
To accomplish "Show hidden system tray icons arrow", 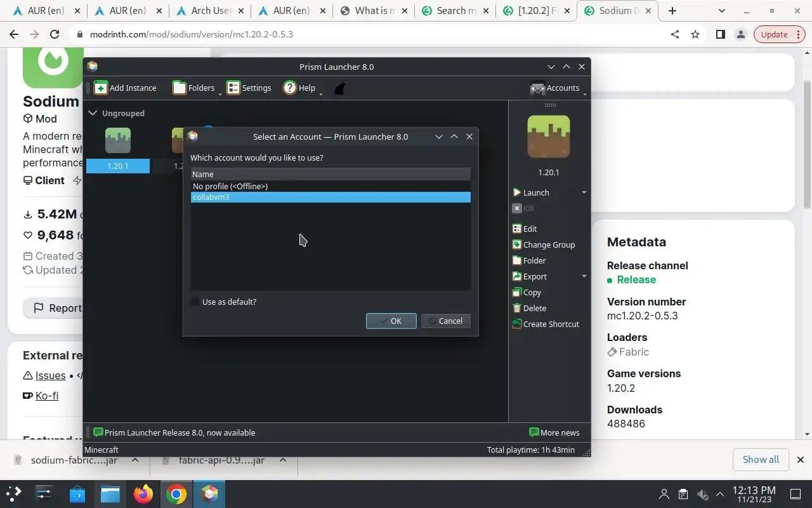I will (x=720, y=494).
